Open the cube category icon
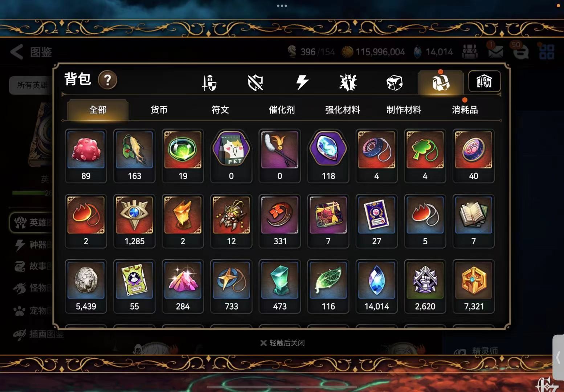This screenshot has height=392, width=564. point(394,83)
